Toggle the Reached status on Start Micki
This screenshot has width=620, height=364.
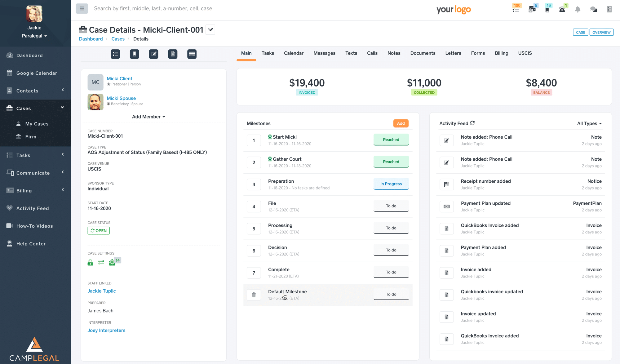coord(391,140)
